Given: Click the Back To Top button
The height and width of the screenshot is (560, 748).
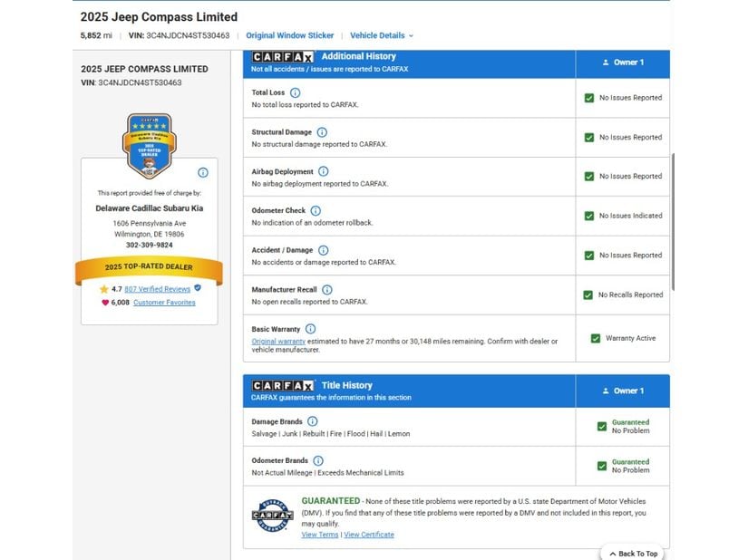Looking at the screenshot, I should pyautogui.click(x=633, y=553).
